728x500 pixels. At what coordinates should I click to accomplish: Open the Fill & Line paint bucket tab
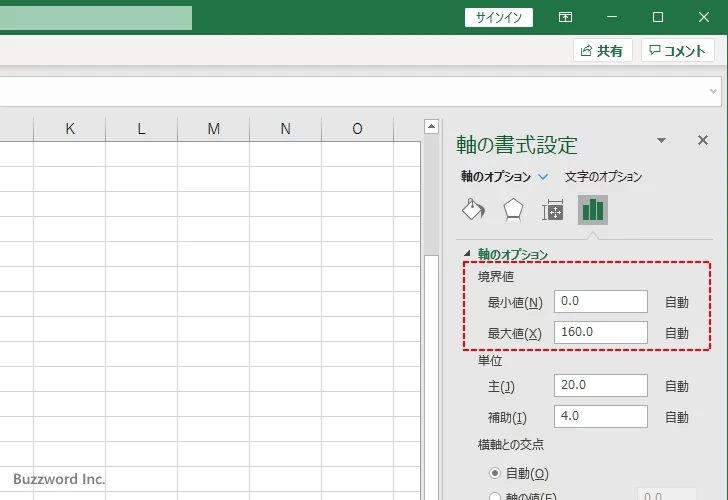473,209
